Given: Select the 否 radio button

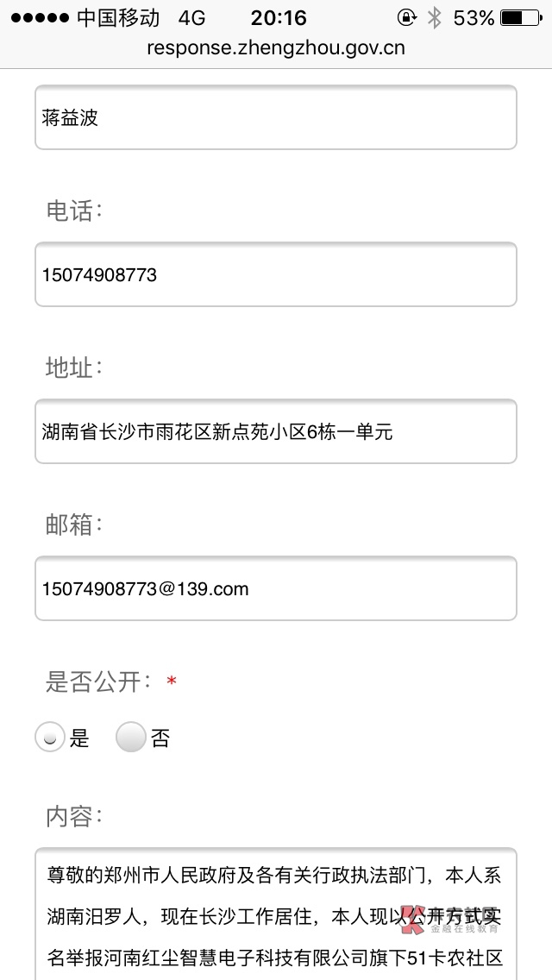Looking at the screenshot, I should 131,738.
